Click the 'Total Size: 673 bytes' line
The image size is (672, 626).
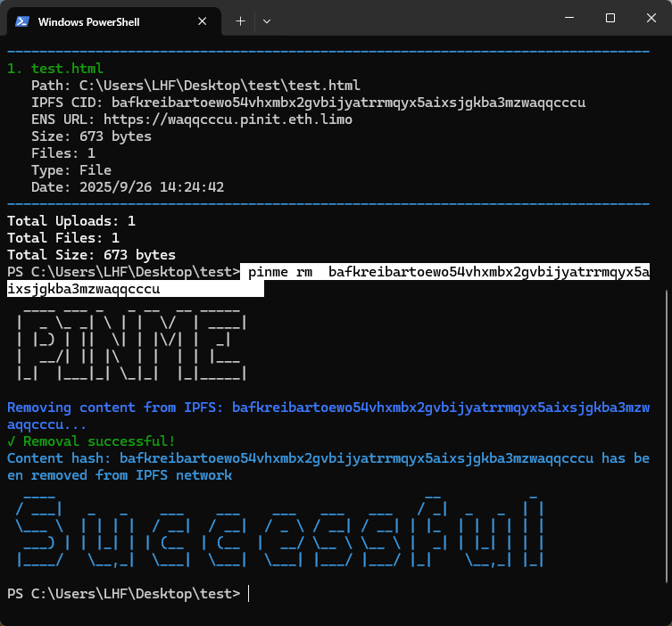coord(91,255)
